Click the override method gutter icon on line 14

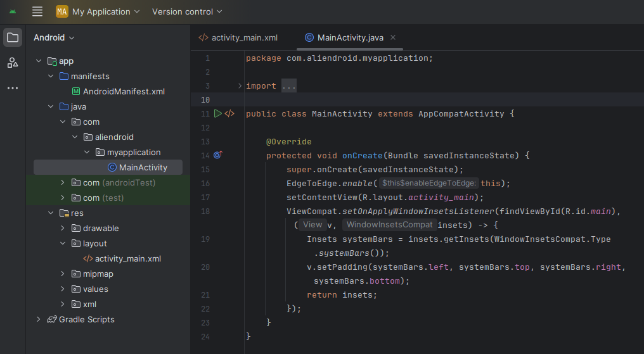(x=217, y=155)
